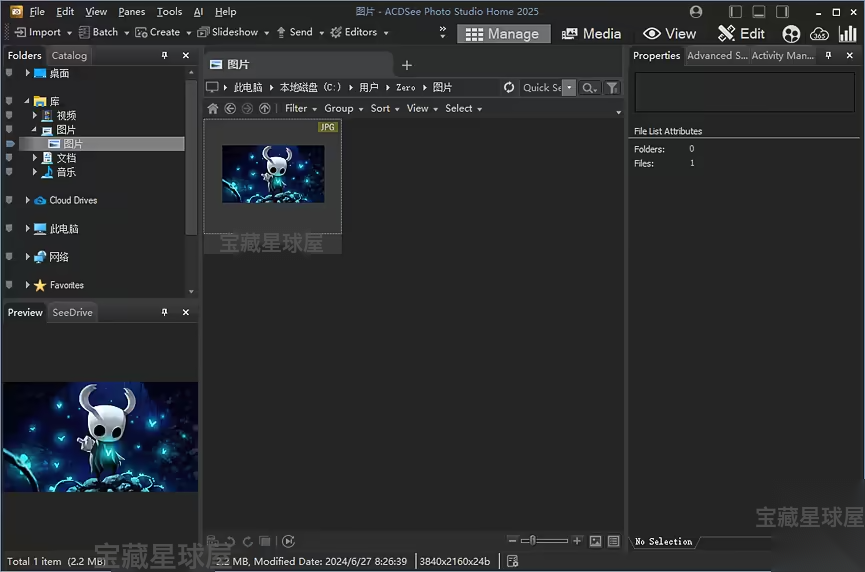The height and width of the screenshot is (572, 865).
Task: Pin the Preview pane
Action: point(164,312)
